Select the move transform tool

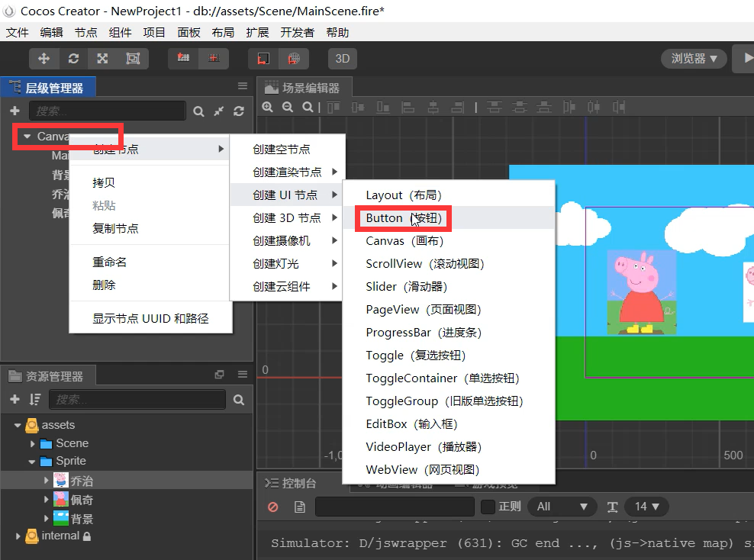pyautogui.click(x=44, y=59)
